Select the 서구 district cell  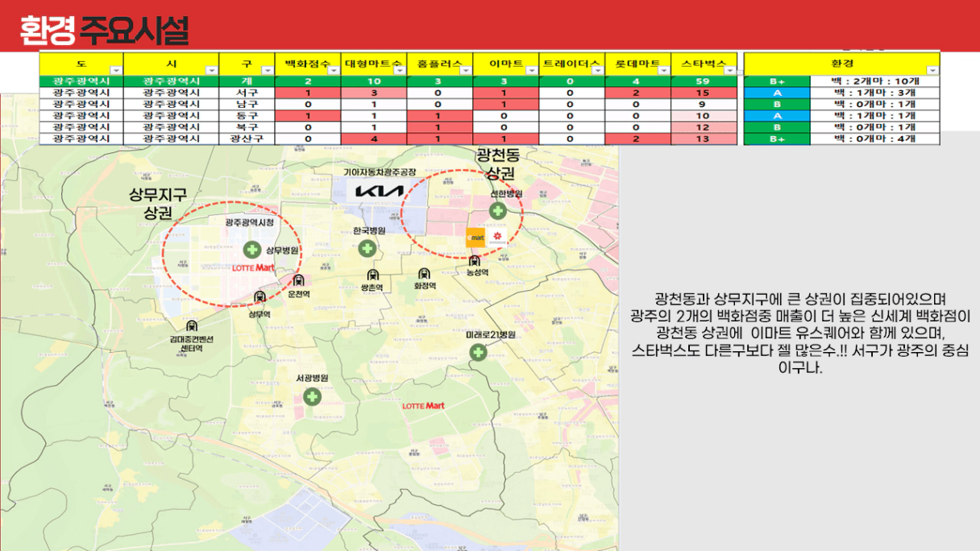coord(247,93)
